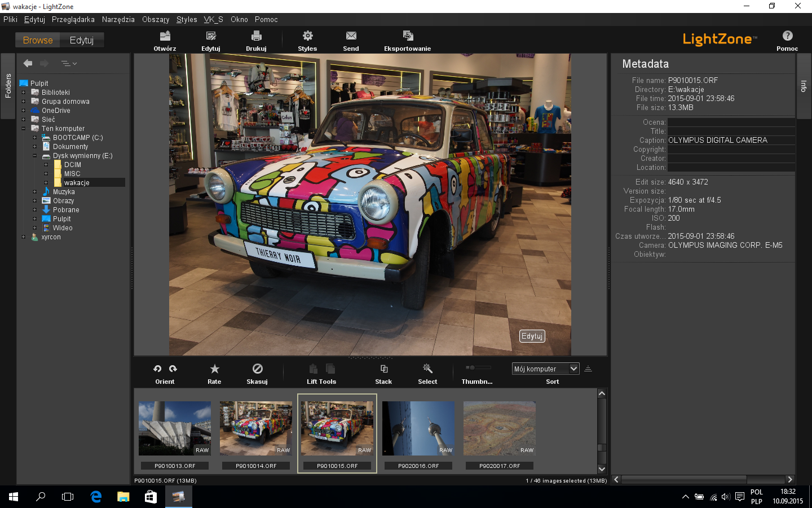Launch Microsoft Edge from the taskbar

point(96,497)
